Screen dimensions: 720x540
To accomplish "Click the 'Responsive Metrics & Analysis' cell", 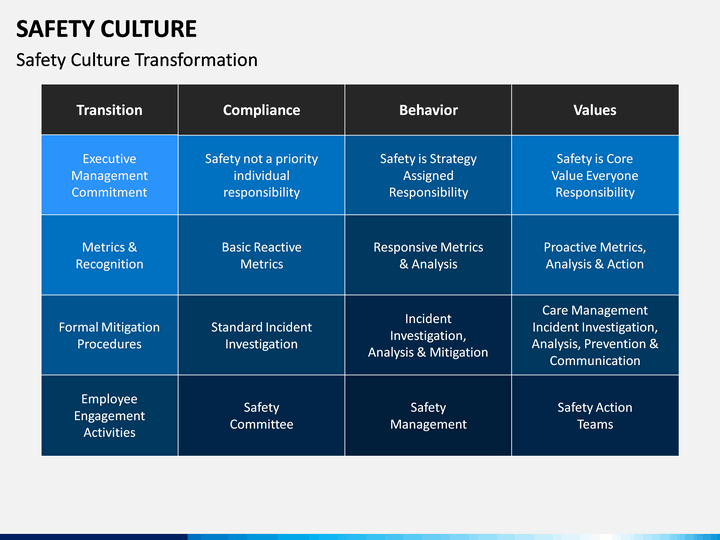I will (428, 255).
